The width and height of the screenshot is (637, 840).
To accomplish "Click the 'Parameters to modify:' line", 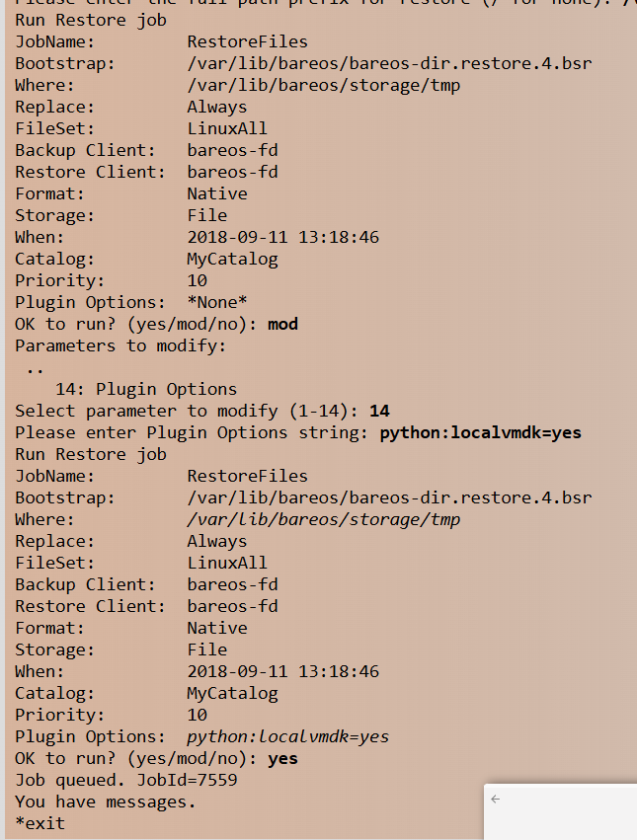I will tap(120, 345).
